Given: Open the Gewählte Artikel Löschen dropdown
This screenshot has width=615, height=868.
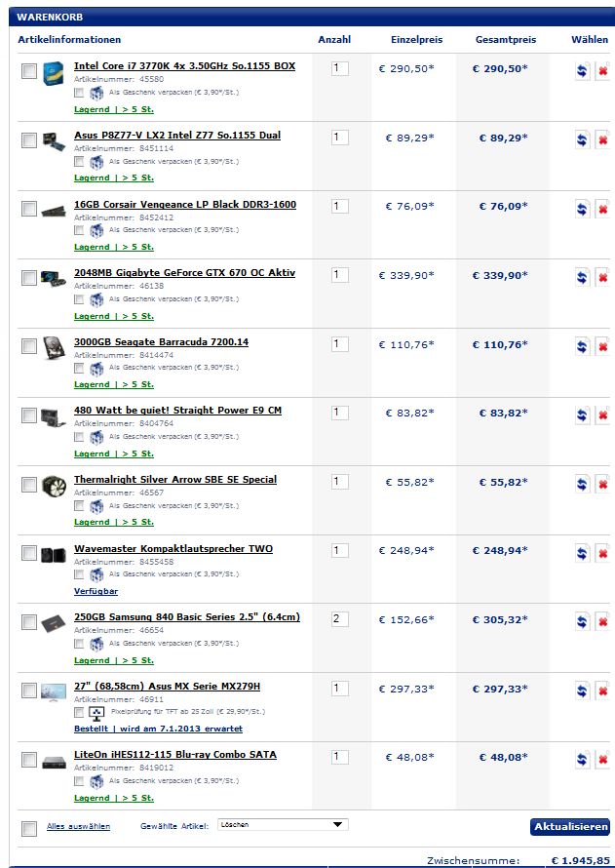Looking at the screenshot, I should coord(283,825).
